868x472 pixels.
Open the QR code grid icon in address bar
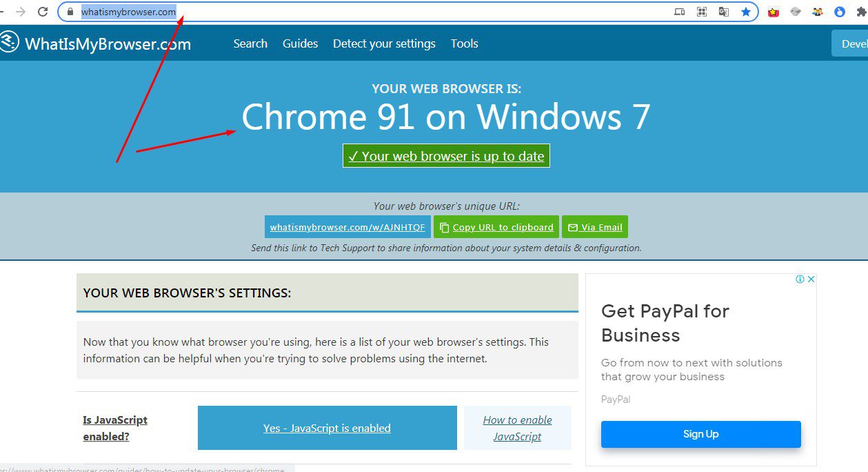pyautogui.click(x=702, y=12)
